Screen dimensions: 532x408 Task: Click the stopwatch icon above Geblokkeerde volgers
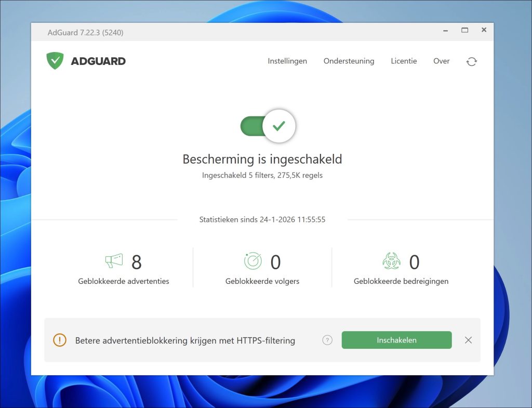coord(252,261)
